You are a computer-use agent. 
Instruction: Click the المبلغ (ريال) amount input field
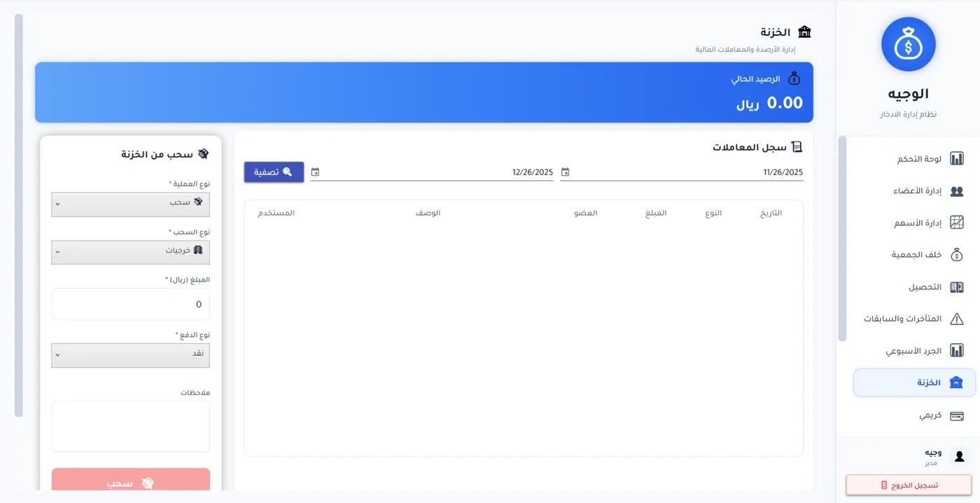pos(130,304)
